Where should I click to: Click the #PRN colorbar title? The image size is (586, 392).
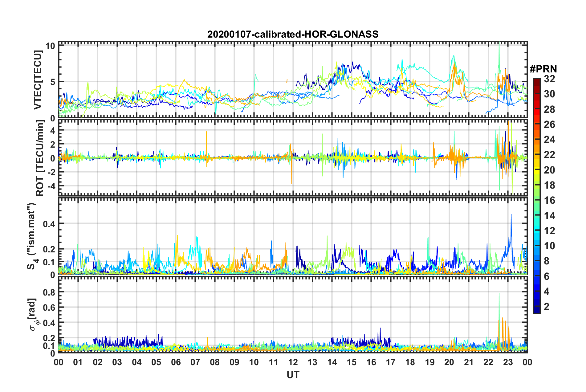click(543, 69)
